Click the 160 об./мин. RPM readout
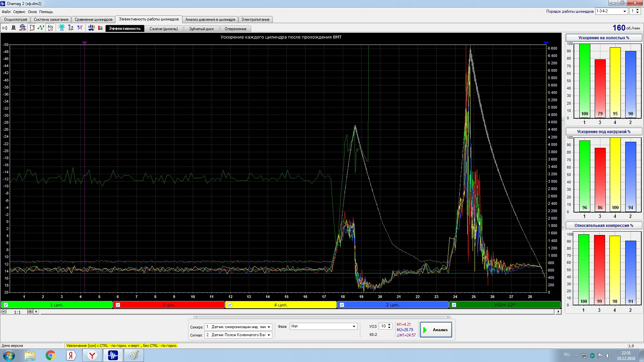Viewport: 644px width, 362px height. click(x=627, y=28)
